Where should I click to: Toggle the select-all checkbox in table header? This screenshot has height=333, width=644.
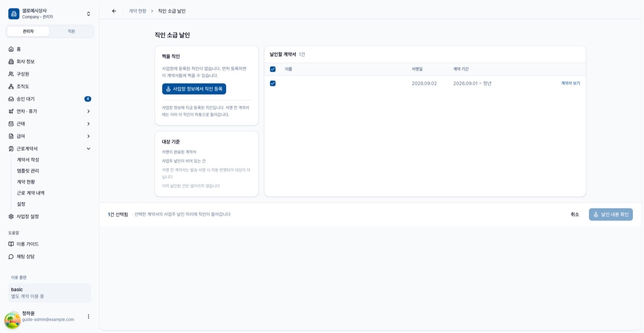pyautogui.click(x=273, y=69)
